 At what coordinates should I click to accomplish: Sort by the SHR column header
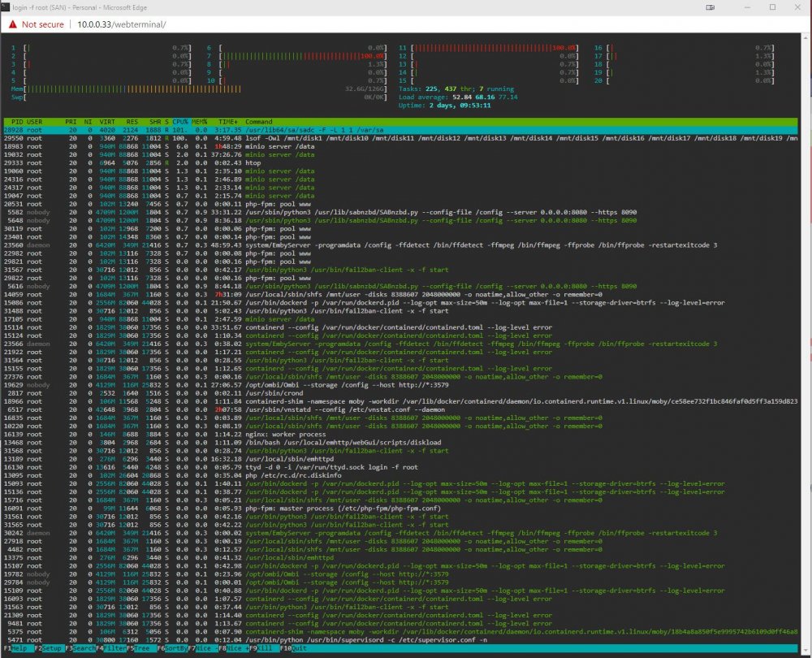pyautogui.click(x=155, y=122)
